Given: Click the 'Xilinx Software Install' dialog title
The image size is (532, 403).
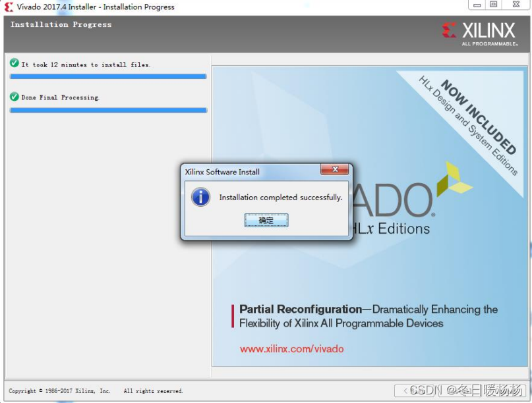Looking at the screenshot, I should coord(222,172).
